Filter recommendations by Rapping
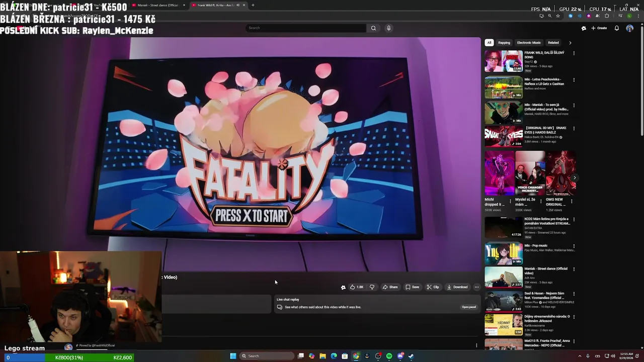The height and width of the screenshot is (362, 644). pos(504,43)
